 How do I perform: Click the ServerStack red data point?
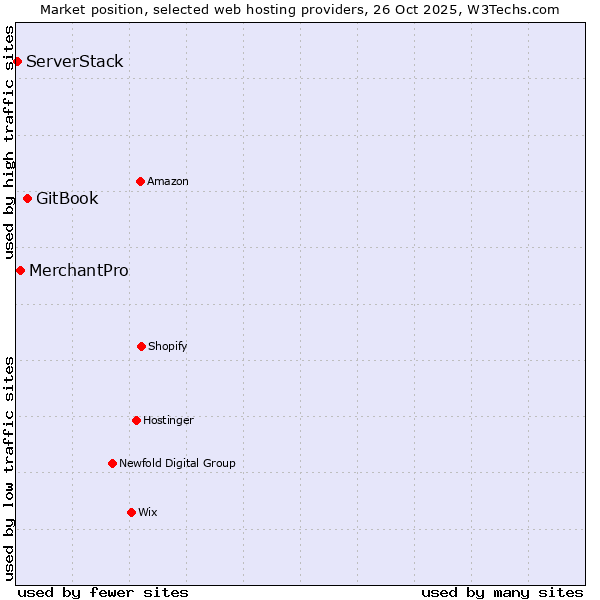(x=17, y=62)
